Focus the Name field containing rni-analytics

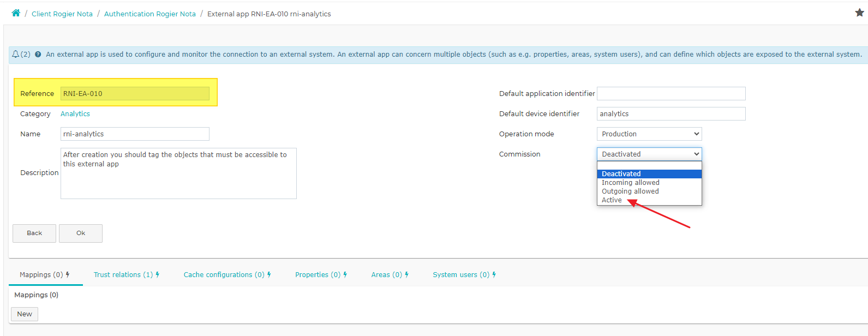point(135,134)
